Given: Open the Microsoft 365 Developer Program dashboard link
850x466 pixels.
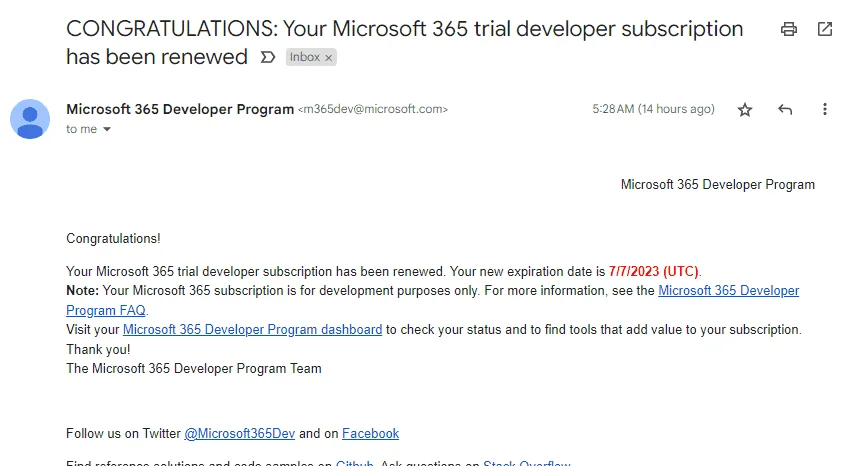Looking at the screenshot, I should tap(253, 329).
